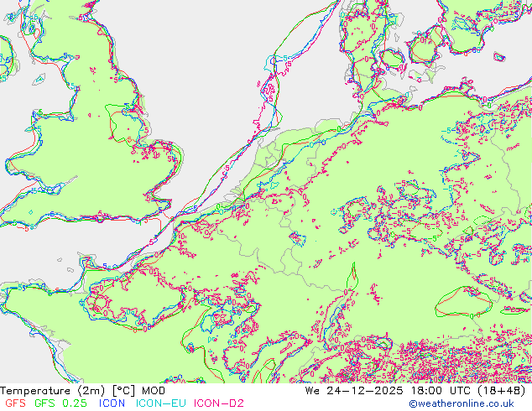
Task: Click the pink ICON-D2 legend label
Action: (x=219, y=403)
